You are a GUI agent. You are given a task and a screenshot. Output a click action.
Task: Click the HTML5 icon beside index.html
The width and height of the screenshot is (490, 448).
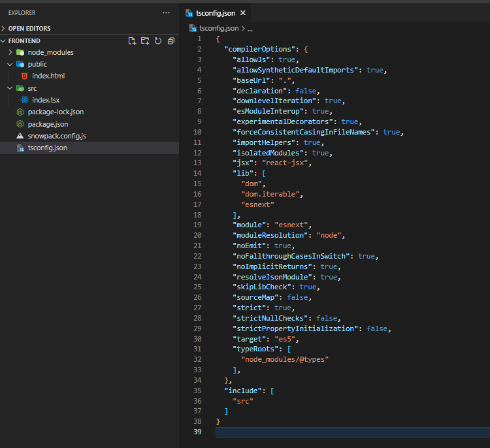point(24,76)
